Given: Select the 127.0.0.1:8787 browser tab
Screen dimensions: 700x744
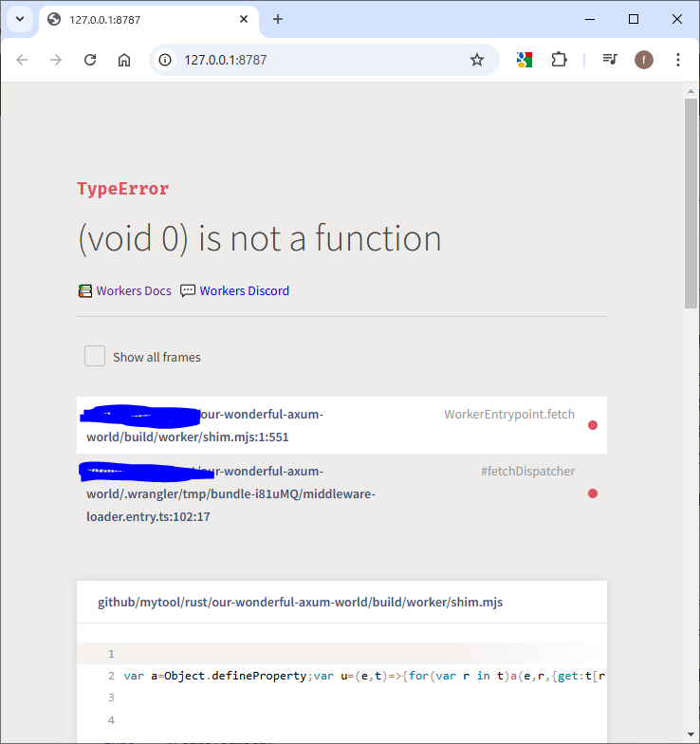Looking at the screenshot, I should point(148,20).
